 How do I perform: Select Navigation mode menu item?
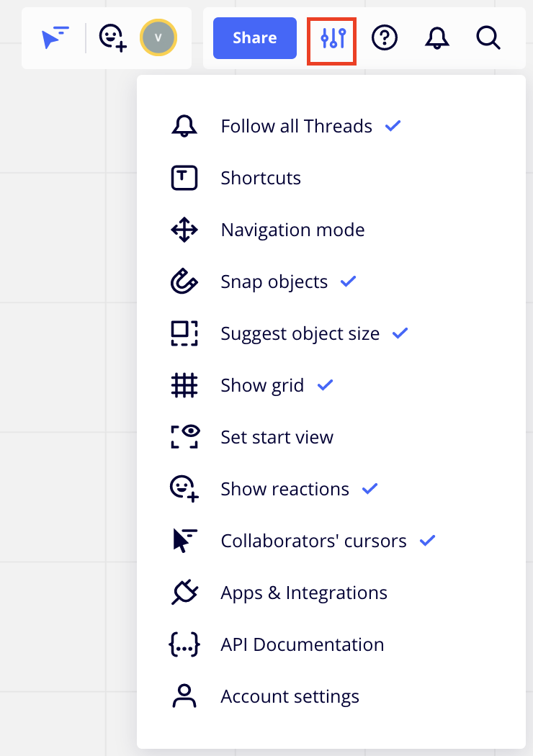click(292, 230)
